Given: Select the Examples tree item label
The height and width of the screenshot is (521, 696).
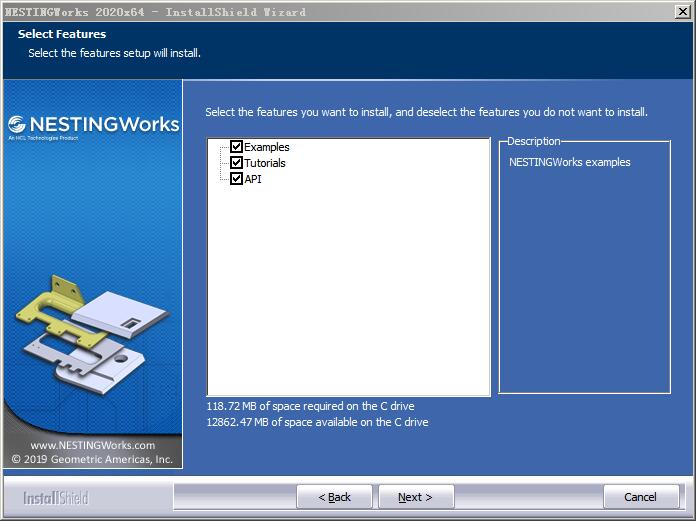Looking at the screenshot, I should point(267,147).
